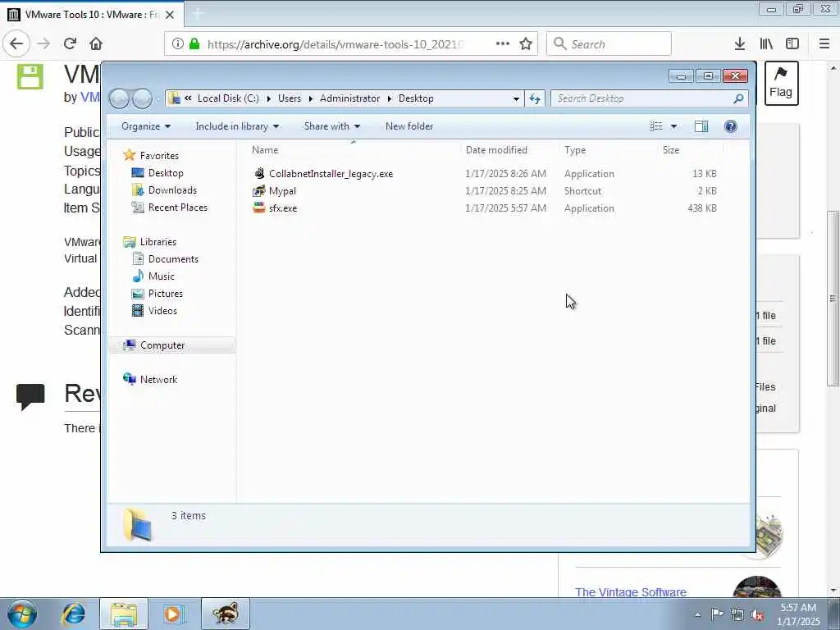Image resolution: width=840 pixels, height=630 pixels.
Task: Select Network in navigation pane
Action: tap(158, 380)
